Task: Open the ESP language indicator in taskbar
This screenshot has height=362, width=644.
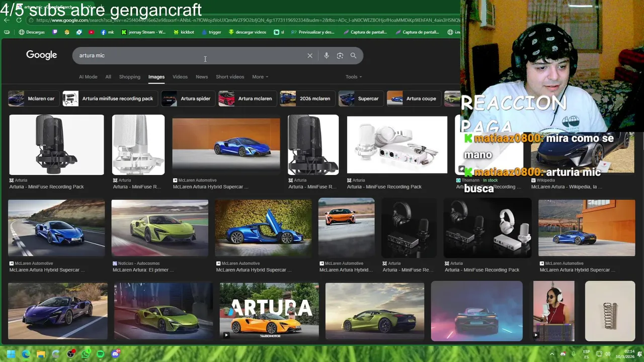Action: click(587, 354)
